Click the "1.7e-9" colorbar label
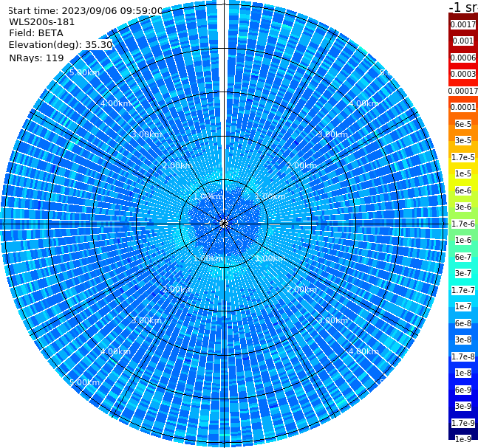 [463, 423]
